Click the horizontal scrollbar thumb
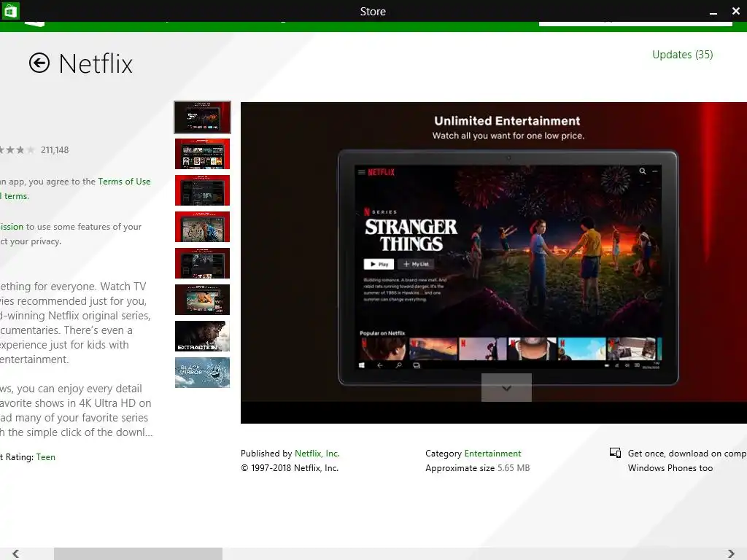 [138, 553]
